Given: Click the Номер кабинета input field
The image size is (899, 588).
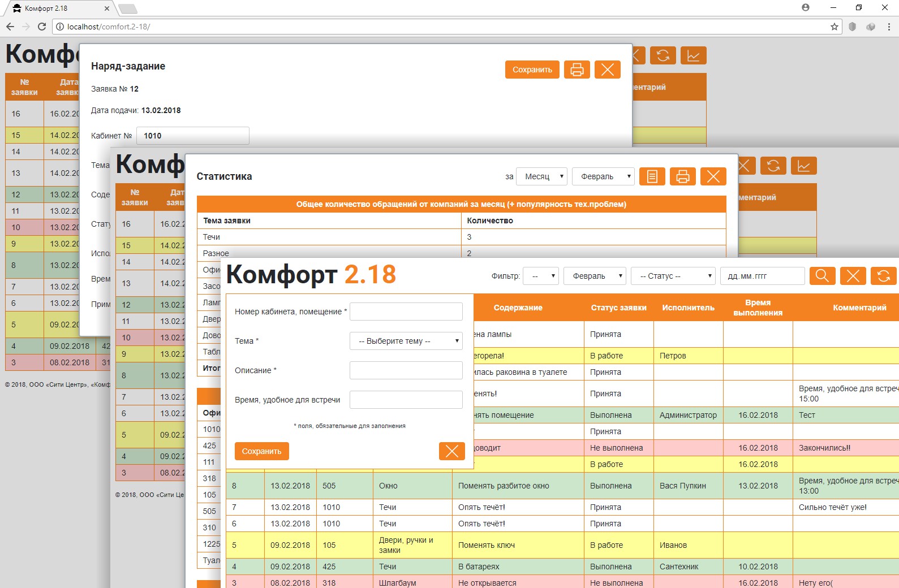Looking at the screenshot, I should (406, 312).
